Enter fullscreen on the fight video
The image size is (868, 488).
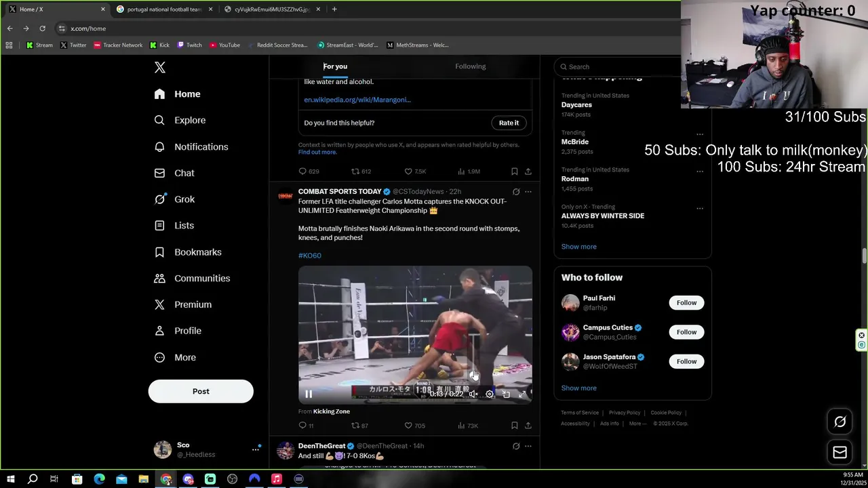coord(522,394)
